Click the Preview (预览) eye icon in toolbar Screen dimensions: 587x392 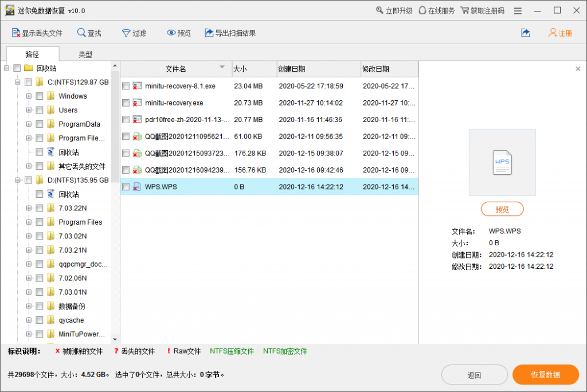coord(171,33)
